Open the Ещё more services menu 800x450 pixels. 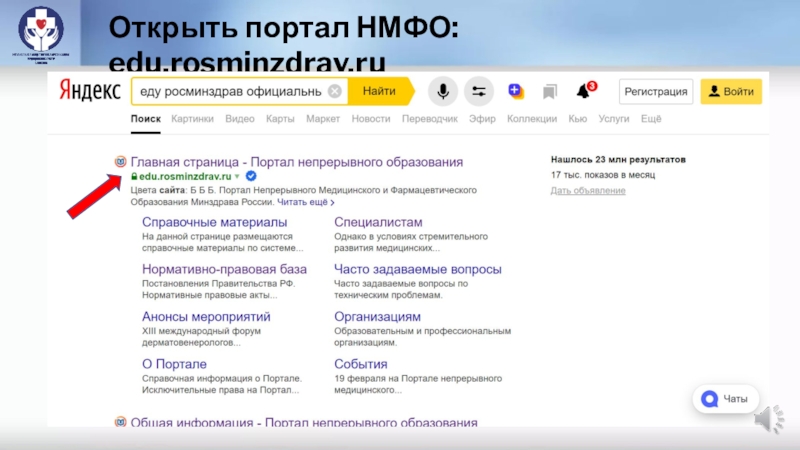tap(651, 118)
